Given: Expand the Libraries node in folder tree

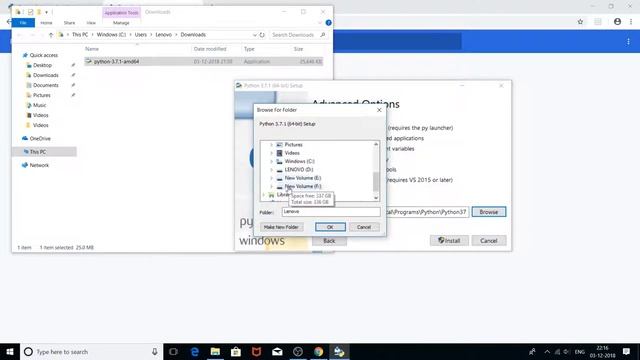Looking at the screenshot, I should [264, 195].
